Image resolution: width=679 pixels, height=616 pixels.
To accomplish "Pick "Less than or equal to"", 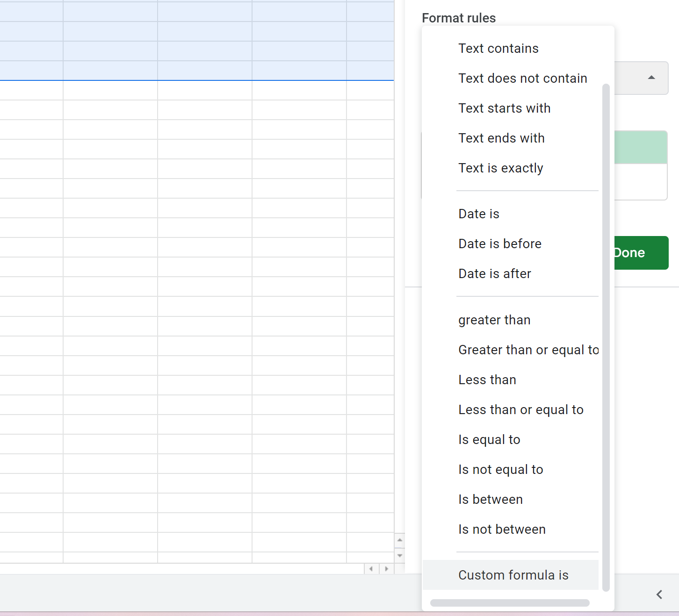I will click(x=520, y=409).
